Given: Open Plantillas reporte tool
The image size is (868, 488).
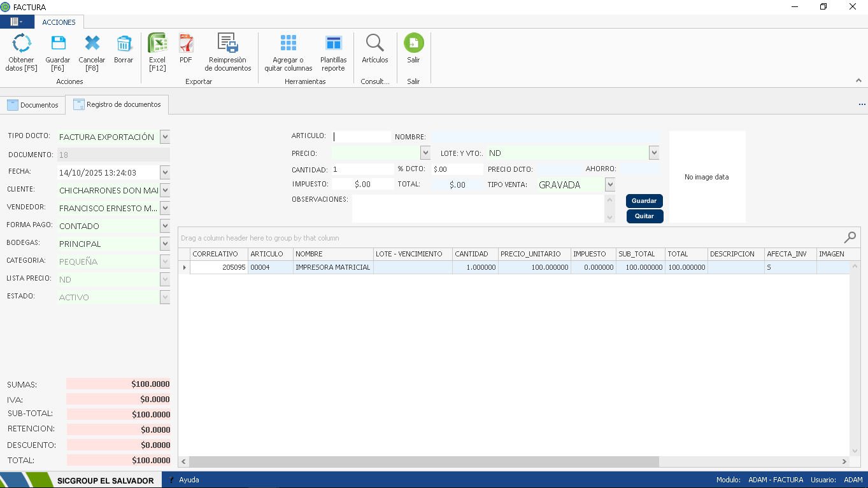Looking at the screenshot, I should tap(333, 44).
